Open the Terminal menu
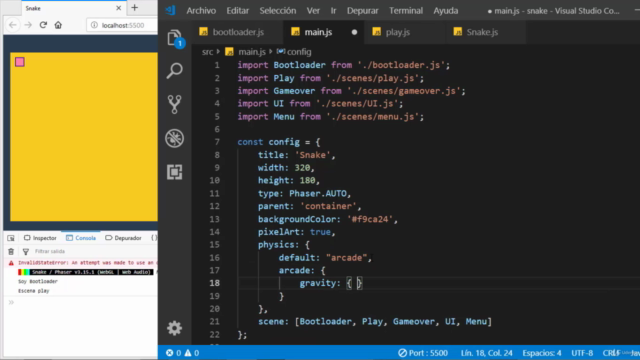Viewport: 640px width, 360px height. [x=406, y=11]
